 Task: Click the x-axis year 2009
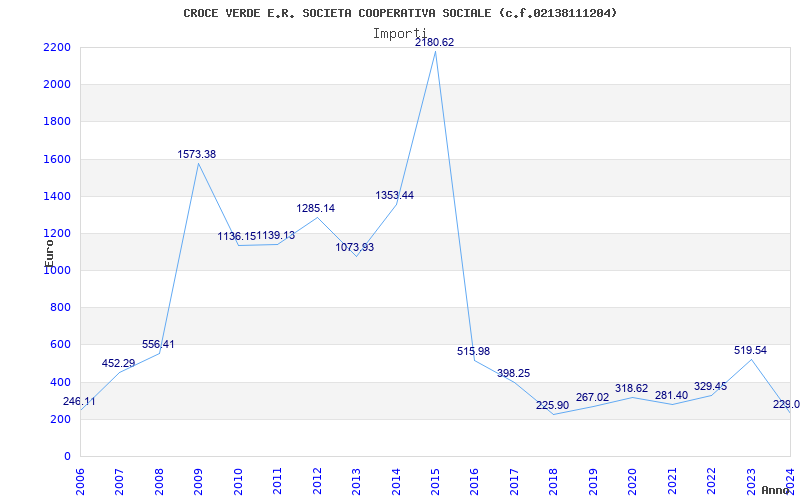coord(198,481)
